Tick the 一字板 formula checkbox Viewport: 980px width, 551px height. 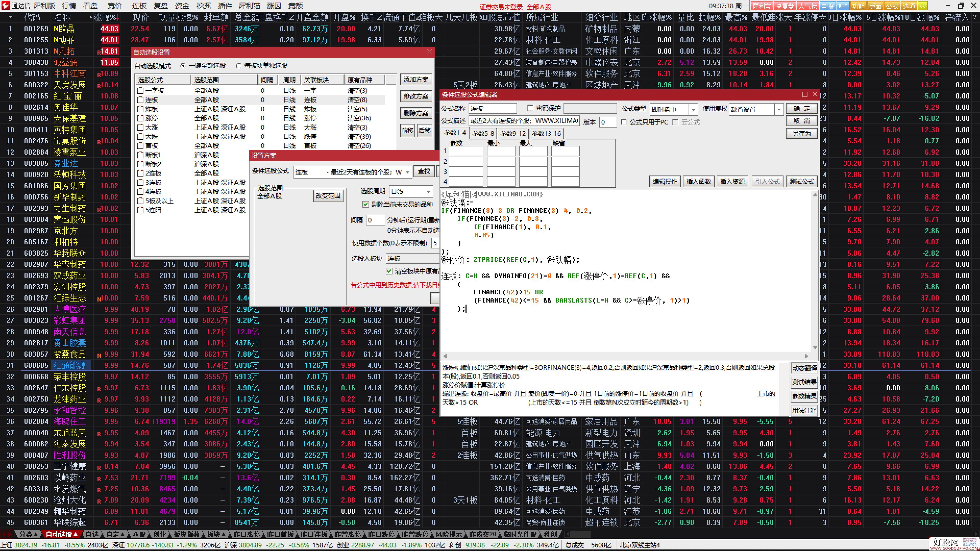[x=140, y=91]
